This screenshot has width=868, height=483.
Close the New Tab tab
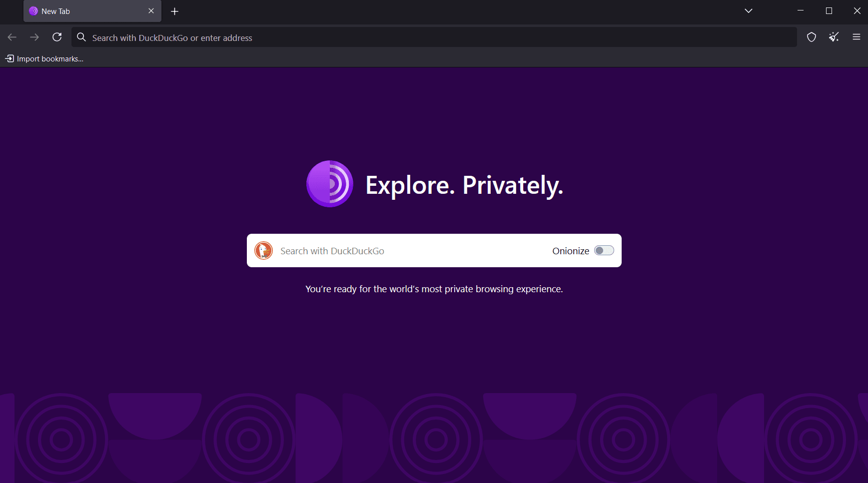tap(151, 11)
